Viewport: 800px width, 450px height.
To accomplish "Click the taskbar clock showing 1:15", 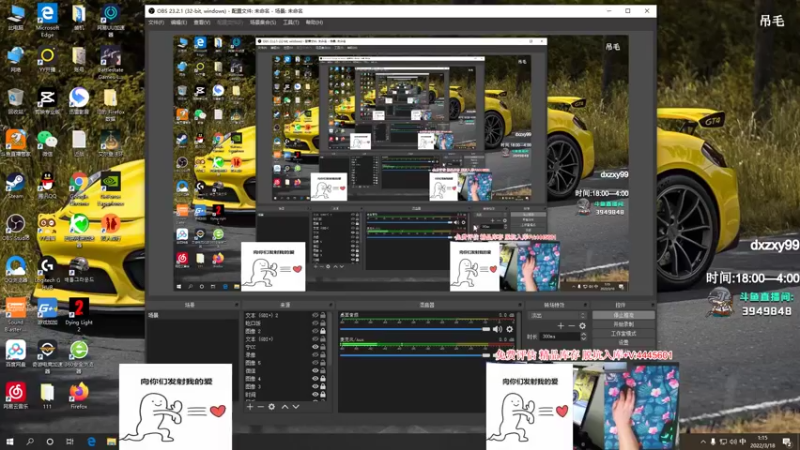I will point(762,442).
